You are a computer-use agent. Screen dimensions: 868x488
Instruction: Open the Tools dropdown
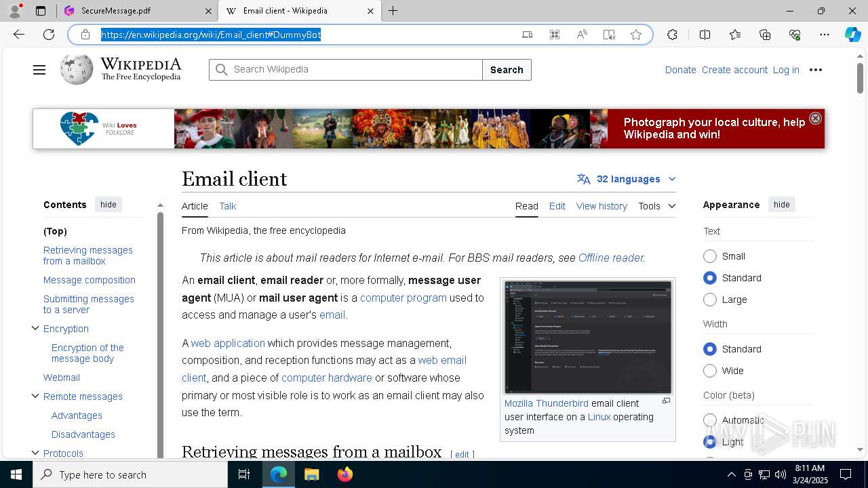(x=656, y=206)
